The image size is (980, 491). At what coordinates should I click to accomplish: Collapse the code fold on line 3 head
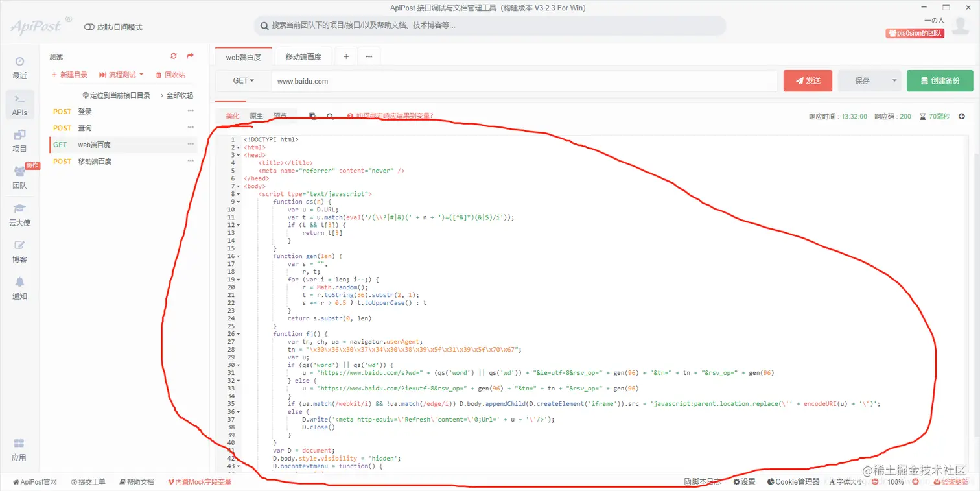(x=239, y=155)
